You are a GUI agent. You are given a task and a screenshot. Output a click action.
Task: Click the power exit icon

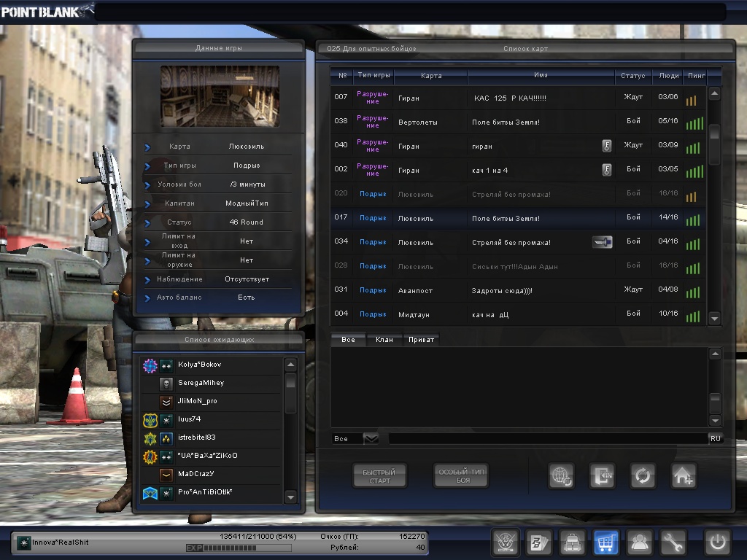(717, 542)
